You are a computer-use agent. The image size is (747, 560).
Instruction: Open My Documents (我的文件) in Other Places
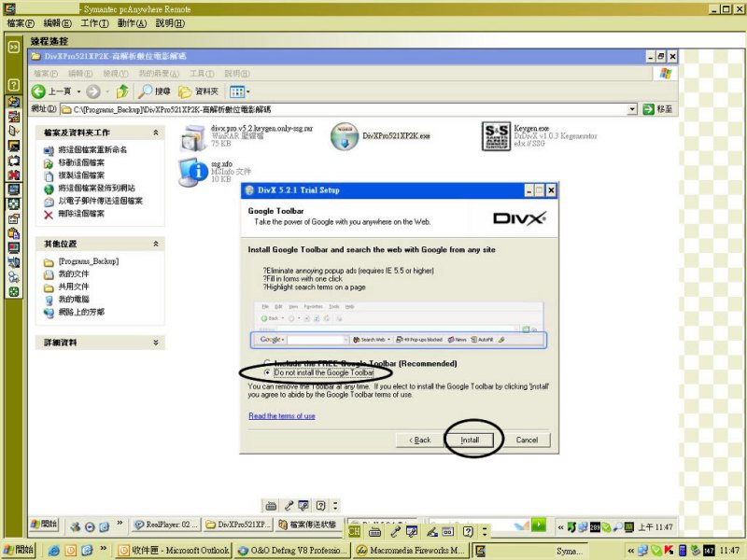tap(74, 273)
